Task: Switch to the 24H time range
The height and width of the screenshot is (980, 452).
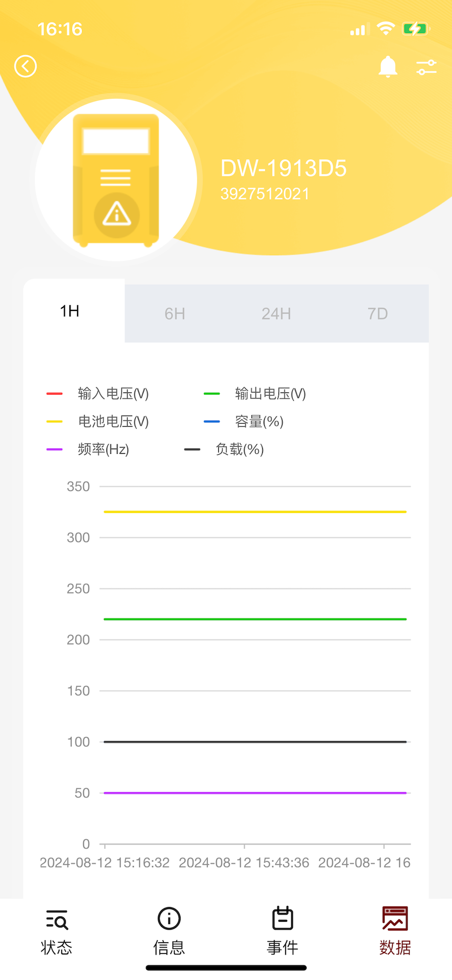Action: pos(276,313)
